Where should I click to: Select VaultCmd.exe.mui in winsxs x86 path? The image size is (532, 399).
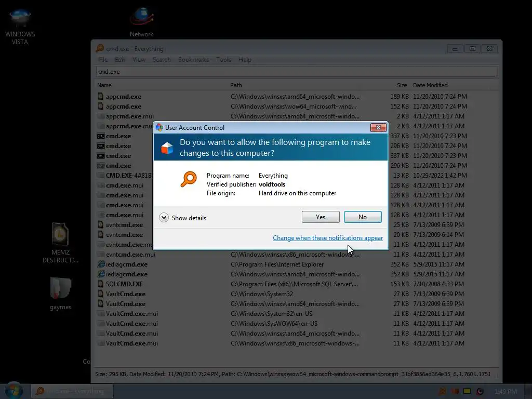[x=131, y=343]
